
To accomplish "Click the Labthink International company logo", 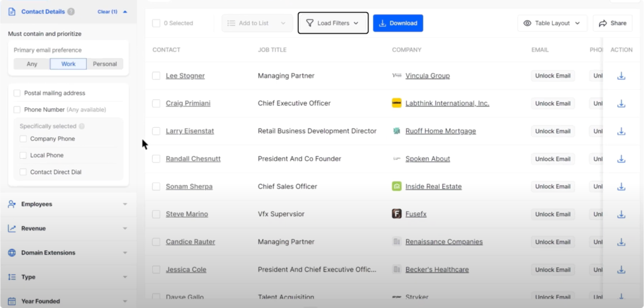I will point(397,103).
